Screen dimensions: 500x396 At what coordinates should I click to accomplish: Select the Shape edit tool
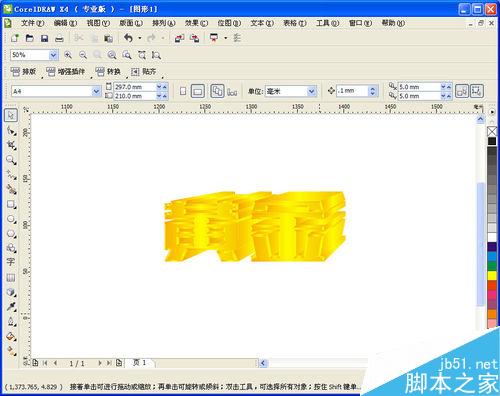[11, 131]
